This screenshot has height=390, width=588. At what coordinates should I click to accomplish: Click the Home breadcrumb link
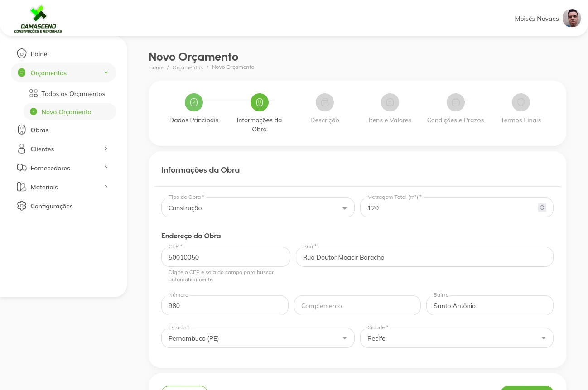click(x=156, y=67)
